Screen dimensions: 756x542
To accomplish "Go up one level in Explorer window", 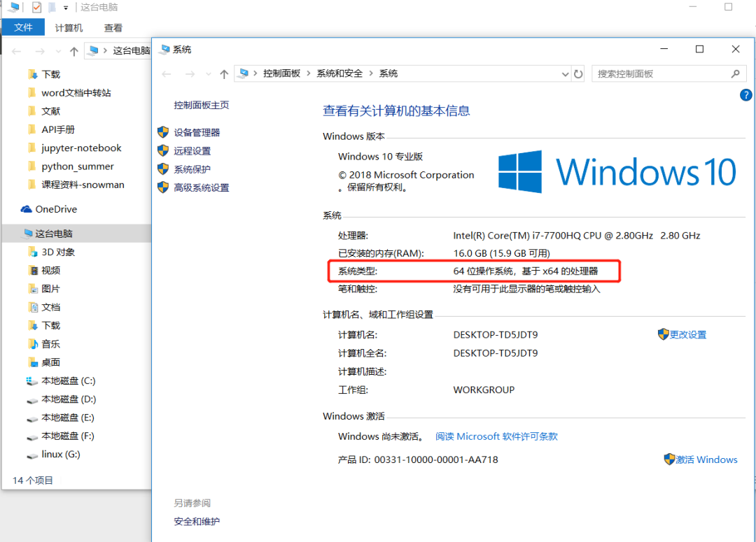I will (73, 51).
